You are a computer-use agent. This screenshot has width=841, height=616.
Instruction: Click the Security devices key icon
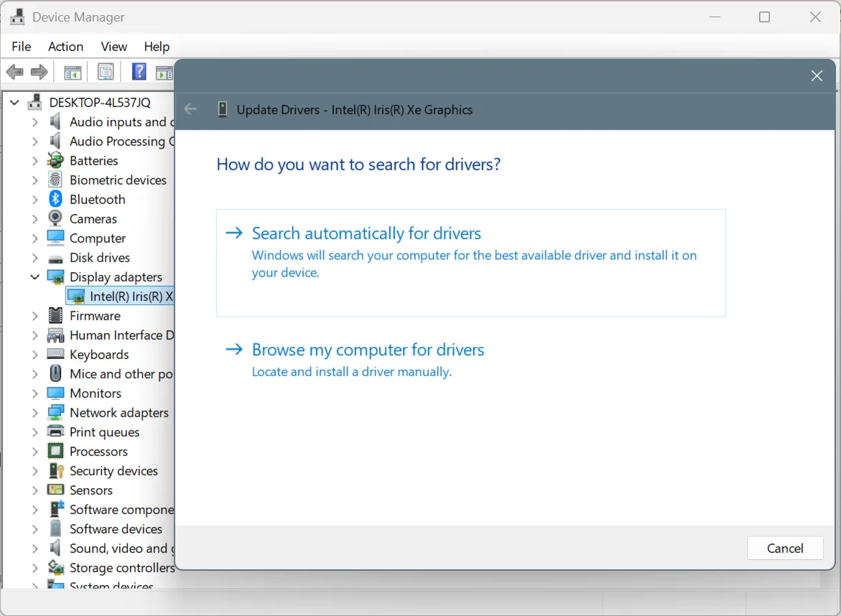pyautogui.click(x=56, y=470)
